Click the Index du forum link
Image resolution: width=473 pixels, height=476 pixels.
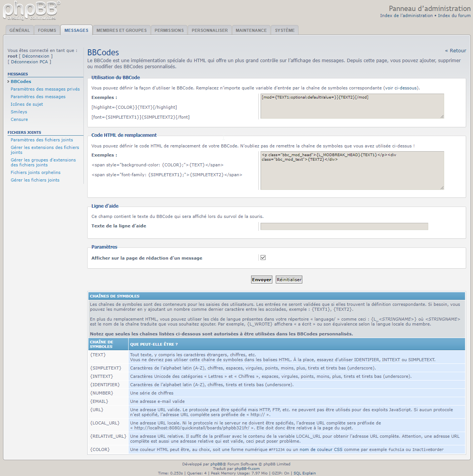pyautogui.click(x=454, y=16)
